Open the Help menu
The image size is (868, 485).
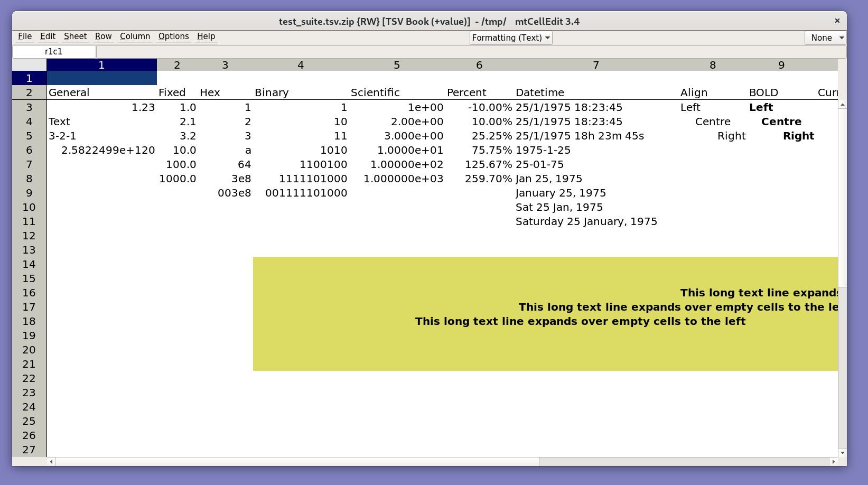[x=206, y=36]
